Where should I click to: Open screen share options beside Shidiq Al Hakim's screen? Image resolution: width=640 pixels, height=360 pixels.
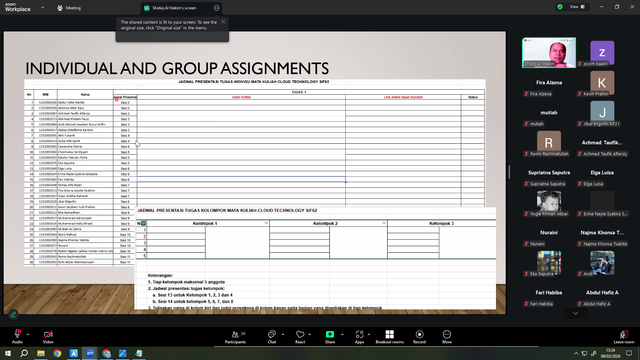point(216,8)
